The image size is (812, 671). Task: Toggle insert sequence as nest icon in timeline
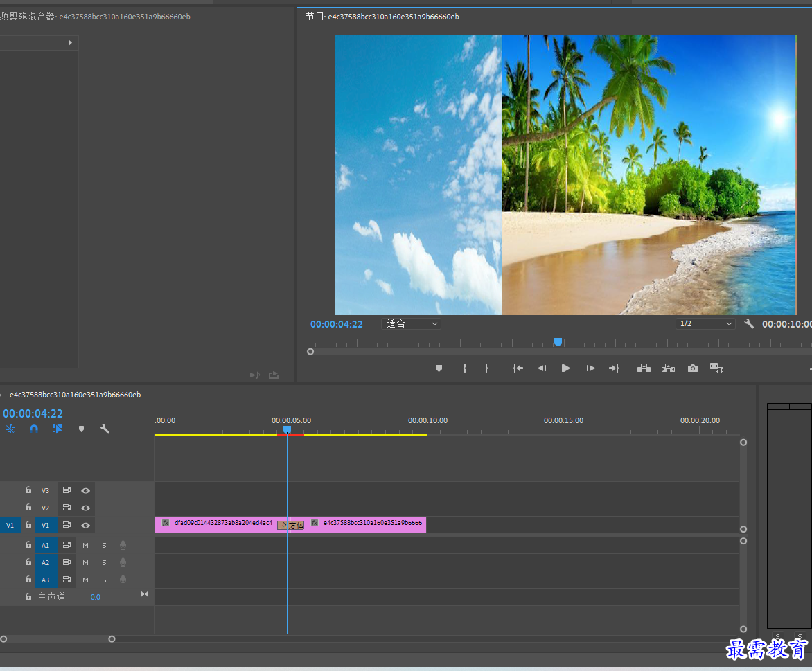(x=10, y=429)
